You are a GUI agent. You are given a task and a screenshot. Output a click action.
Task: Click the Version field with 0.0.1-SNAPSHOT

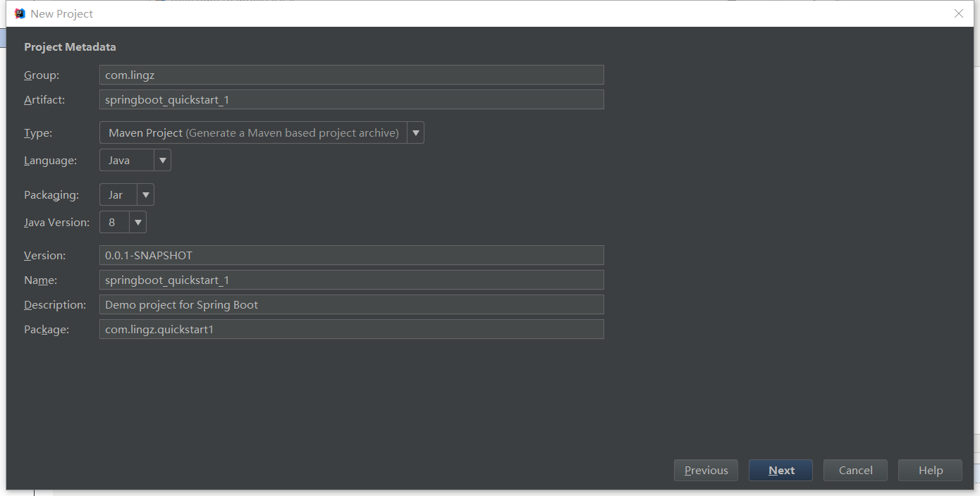351,255
